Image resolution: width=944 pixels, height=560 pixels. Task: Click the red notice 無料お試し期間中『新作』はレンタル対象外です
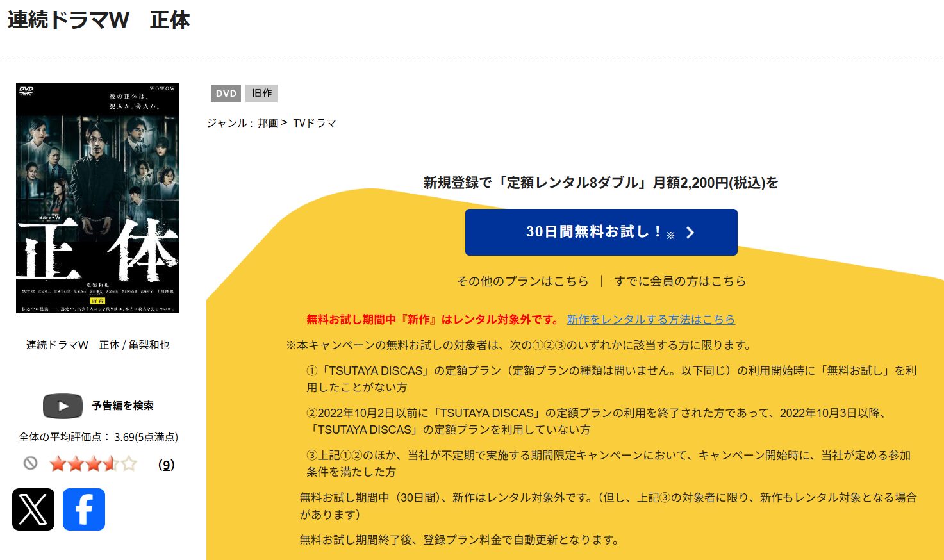[x=433, y=319]
